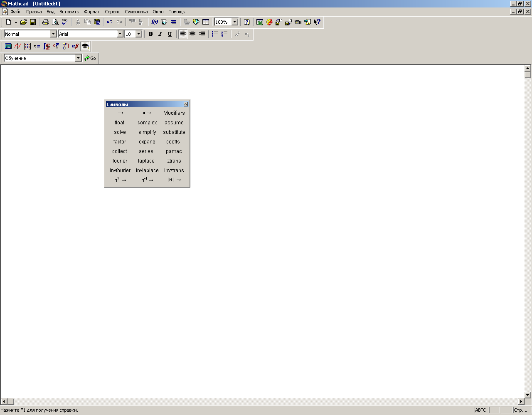The height and width of the screenshot is (415, 532).
Task: Open the Evaluation x= palette icon
Action: click(37, 46)
